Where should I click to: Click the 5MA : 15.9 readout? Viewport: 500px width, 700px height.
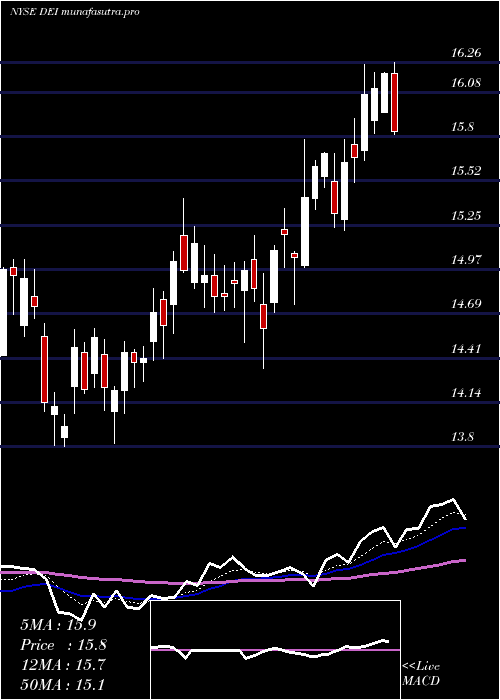pyautogui.click(x=58, y=625)
